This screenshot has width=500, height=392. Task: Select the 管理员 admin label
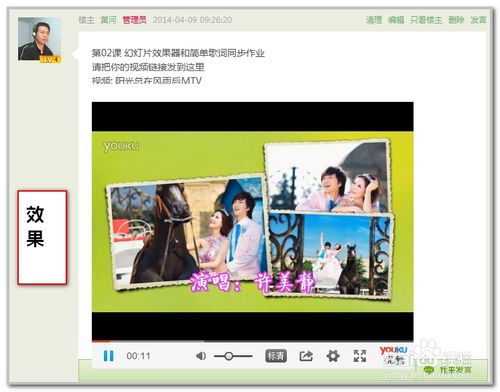(x=134, y=20)
